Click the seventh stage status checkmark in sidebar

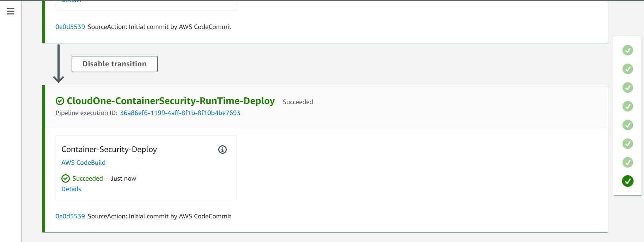(x=628, y=162)
